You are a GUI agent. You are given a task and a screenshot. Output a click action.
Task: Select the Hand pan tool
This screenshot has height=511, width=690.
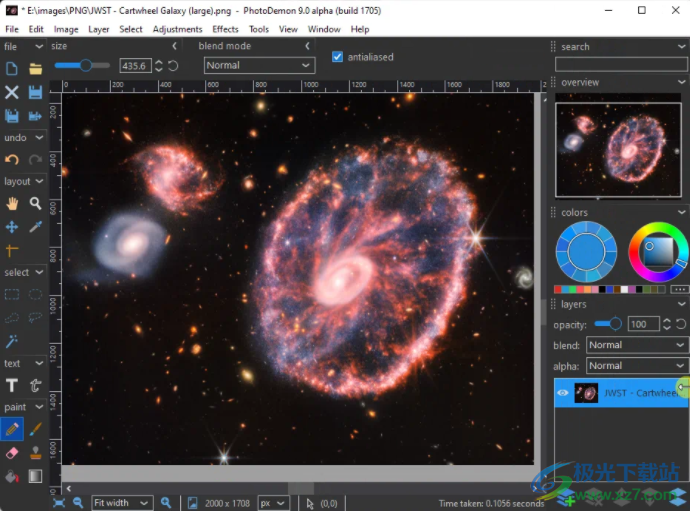[12, 203]
